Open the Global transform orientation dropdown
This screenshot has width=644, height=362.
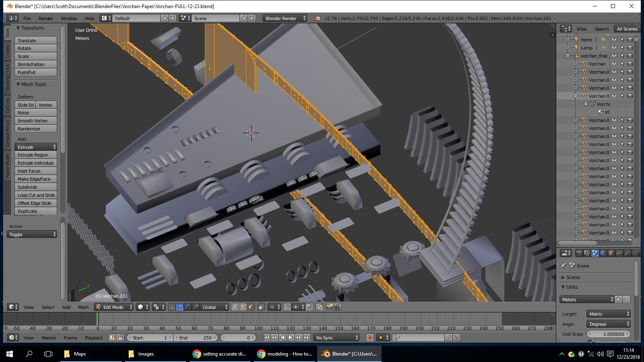point(215,307)
